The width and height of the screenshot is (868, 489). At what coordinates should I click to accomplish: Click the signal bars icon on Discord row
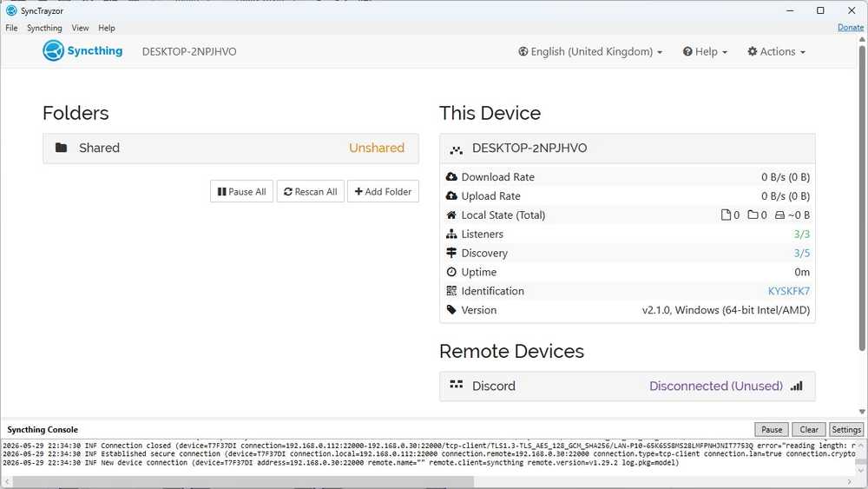[797, 386]
